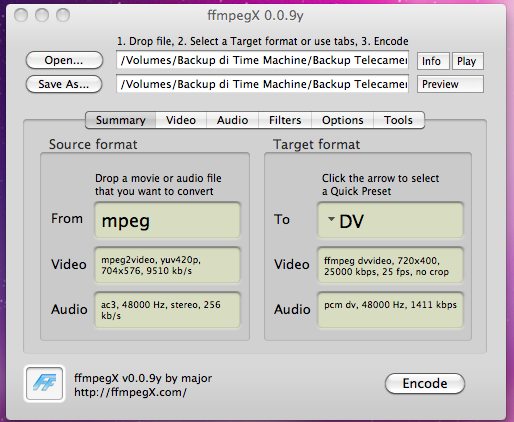Switch to the Audio tab
The width and height of the screenshot is (514, 422).
[x=232, y=120]
